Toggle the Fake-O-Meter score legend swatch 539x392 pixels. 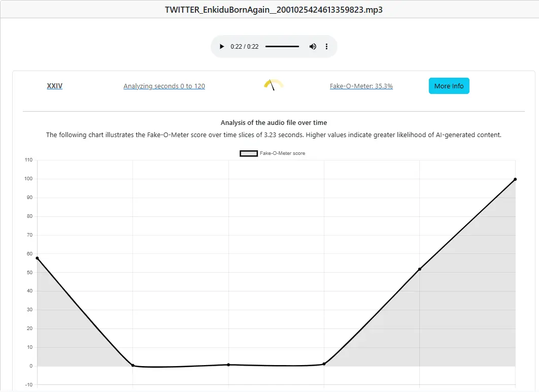click(x=249, y=153)
